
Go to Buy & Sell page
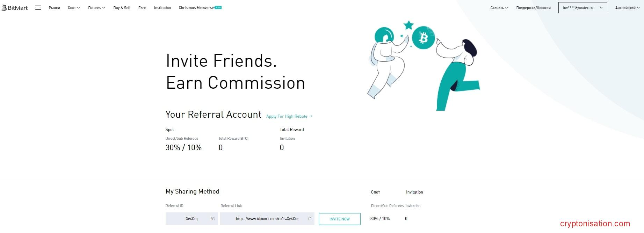click(122, 8)
